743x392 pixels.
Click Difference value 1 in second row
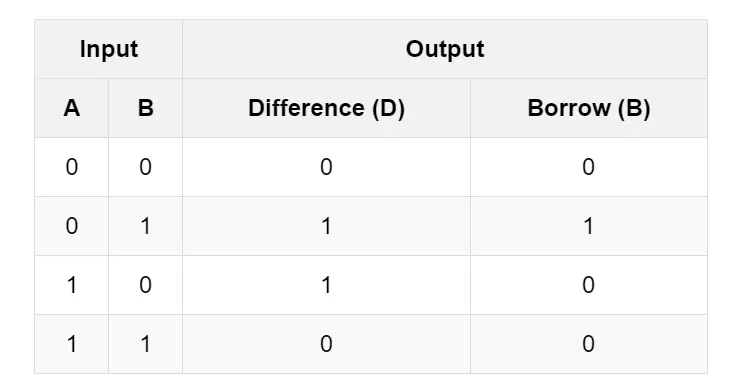(x=326, y=226)
